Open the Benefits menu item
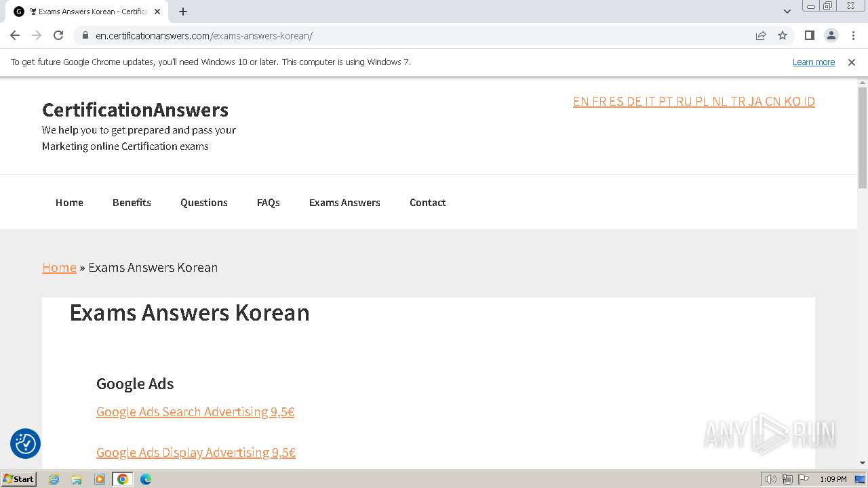The image size is (868, 488). (x=132, y=203)
